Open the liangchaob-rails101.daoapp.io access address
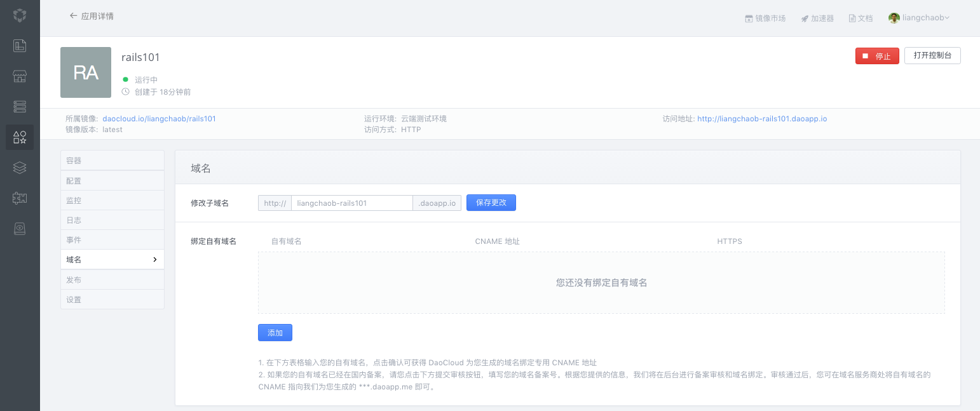The image size is (980, 411). click(x=762, y=119)
